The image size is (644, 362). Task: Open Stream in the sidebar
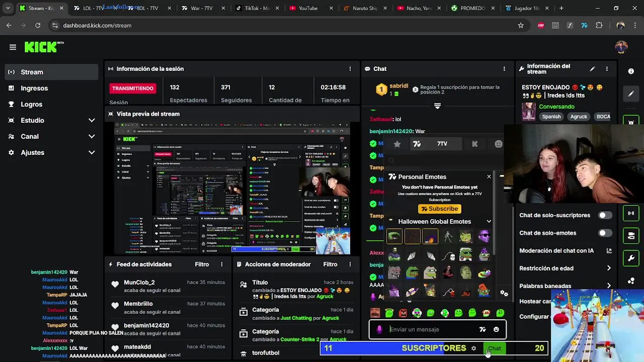click(x=51, y=72)
